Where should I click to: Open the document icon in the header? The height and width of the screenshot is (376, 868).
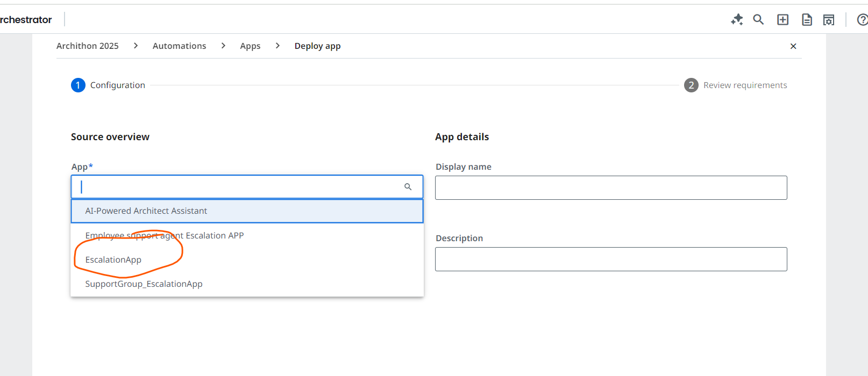807,20
